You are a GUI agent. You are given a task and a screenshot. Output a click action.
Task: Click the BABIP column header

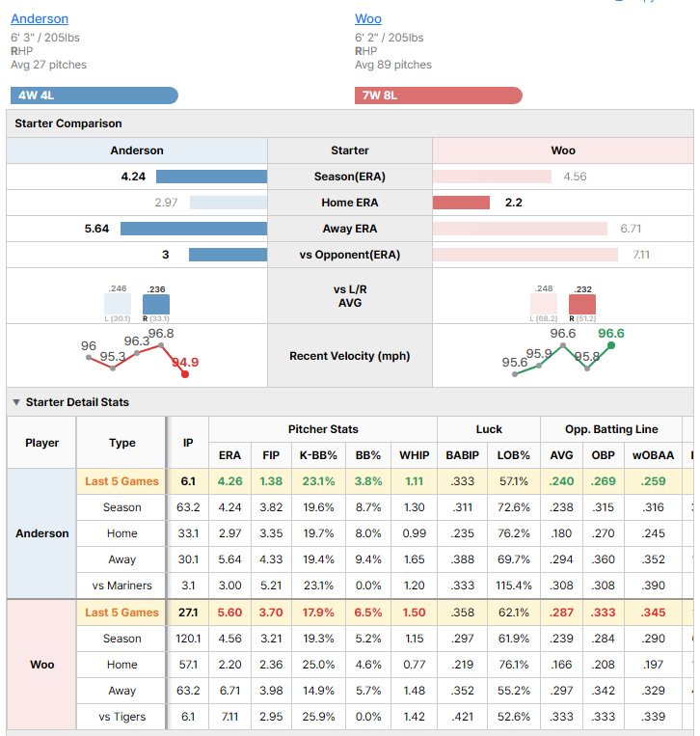pos(463,455)
